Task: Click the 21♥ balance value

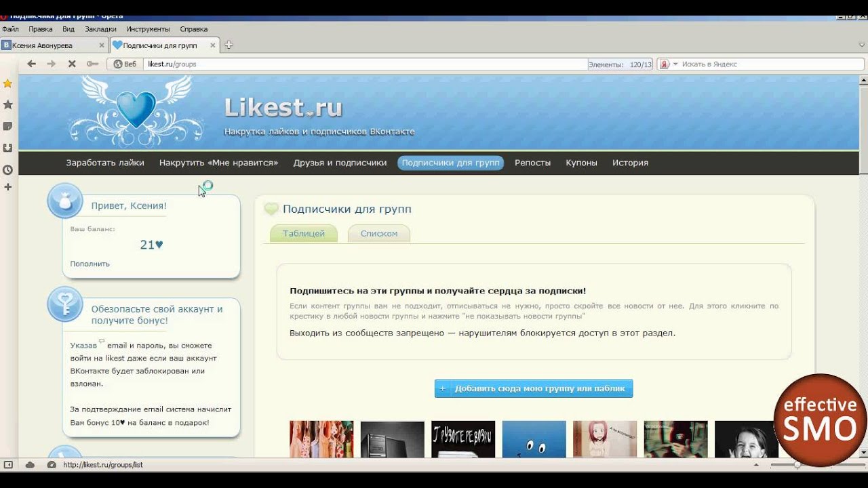Action: pos(151,245)
